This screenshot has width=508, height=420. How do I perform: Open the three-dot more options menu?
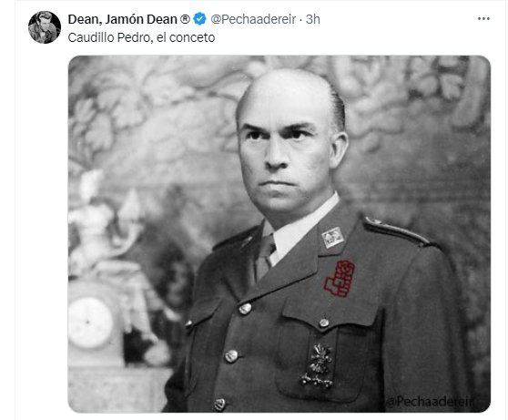pos(483,19)
